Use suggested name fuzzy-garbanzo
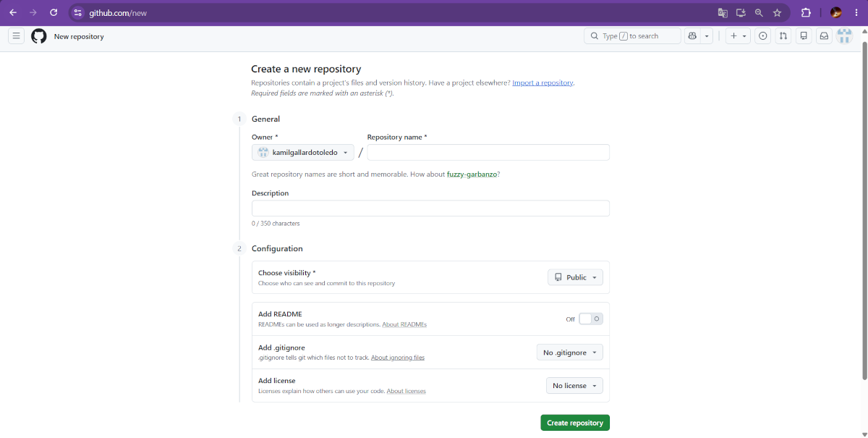Screen dimensions: 868x438 473,174
